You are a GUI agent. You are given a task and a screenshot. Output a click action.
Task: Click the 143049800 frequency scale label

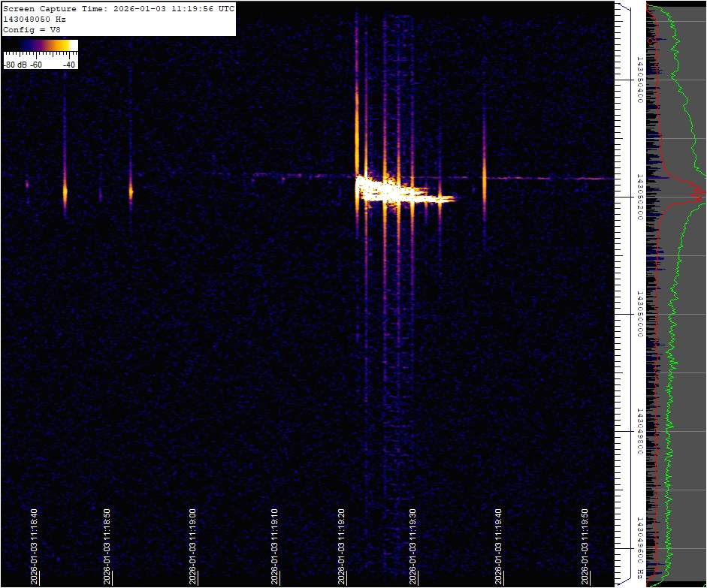(x=640, y=430)
